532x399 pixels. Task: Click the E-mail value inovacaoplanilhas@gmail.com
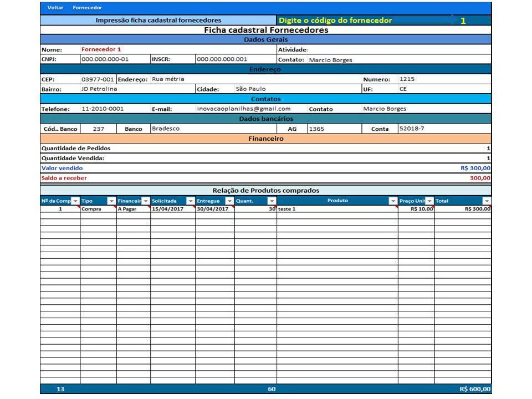pos(244,109)
